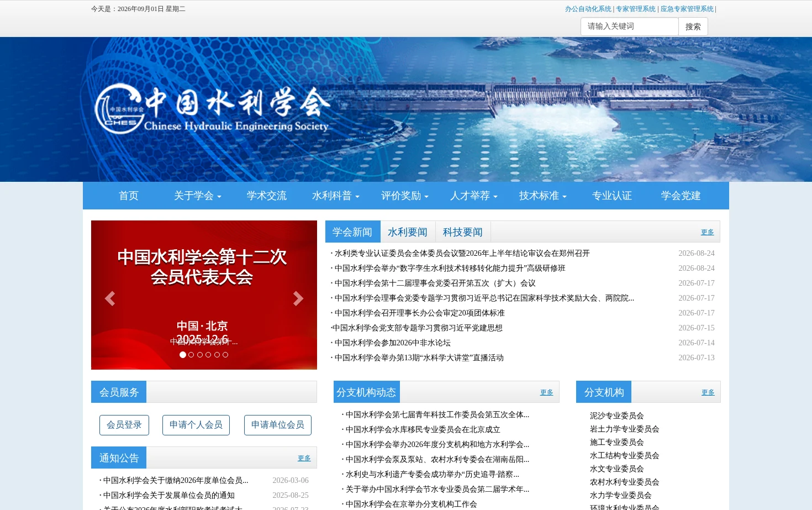Image resolution: width=812 pixels, height=510 pixels.
Task: Open the 学会党建 navigation item
Action: pyautogui.click(x=681, y=196)
